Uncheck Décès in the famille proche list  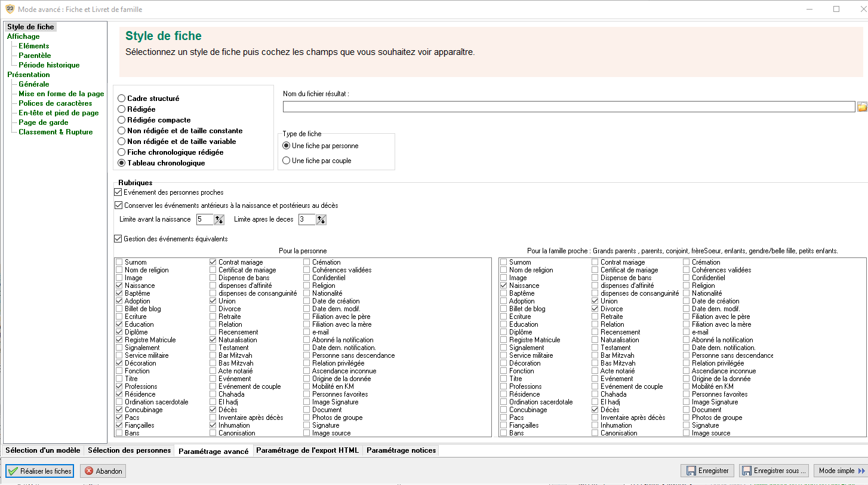pyautogui.click(x=595, y=410)
